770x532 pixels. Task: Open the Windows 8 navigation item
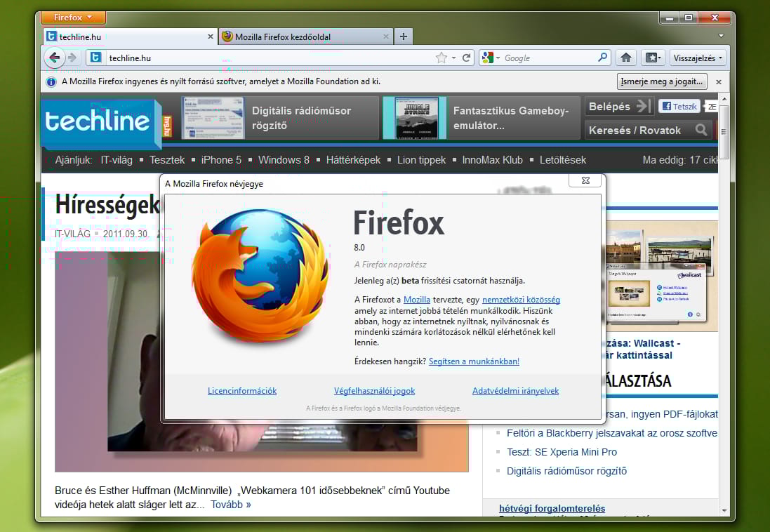tap(284, 160)
